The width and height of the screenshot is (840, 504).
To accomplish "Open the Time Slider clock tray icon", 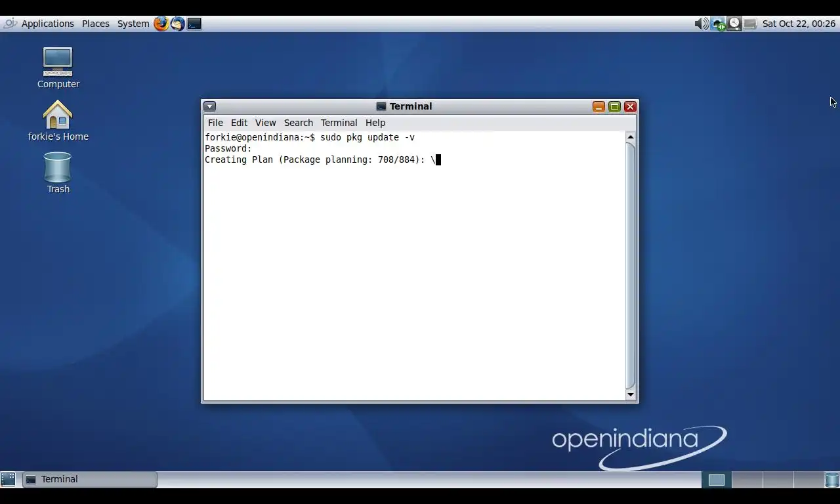I will pyautogui.click(x=734, y=24).
